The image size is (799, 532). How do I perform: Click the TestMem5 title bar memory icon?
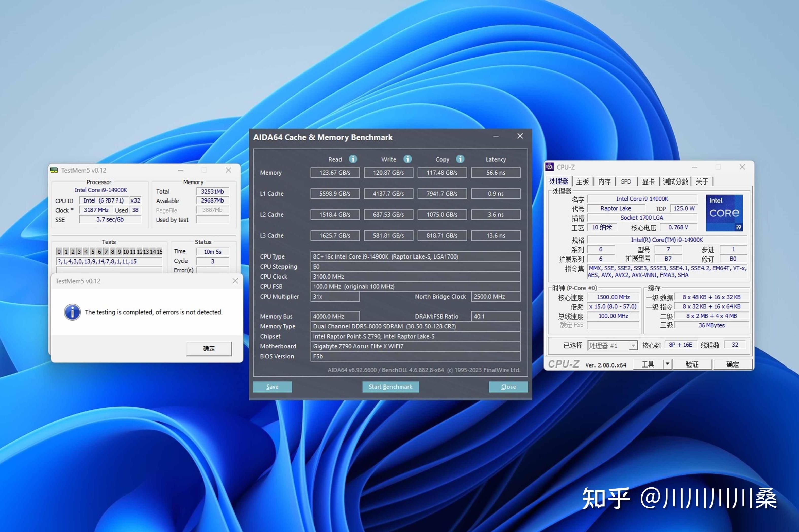click(x=54, y=170)
